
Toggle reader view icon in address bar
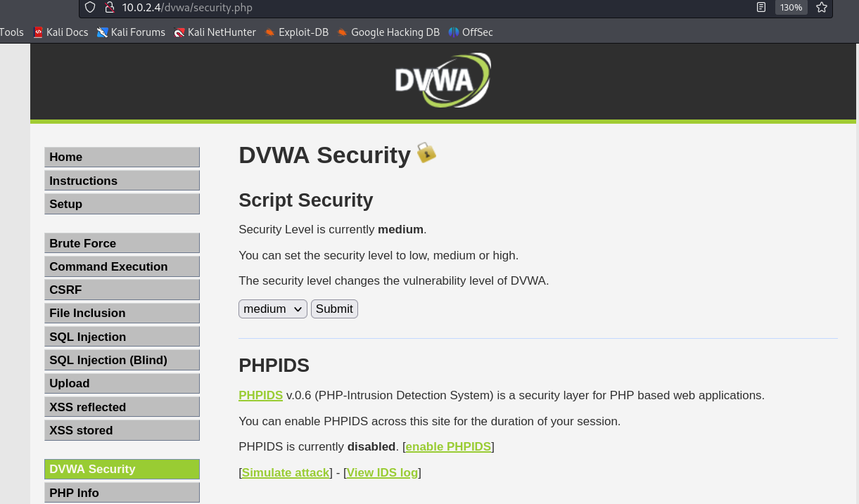pos(761,8)
